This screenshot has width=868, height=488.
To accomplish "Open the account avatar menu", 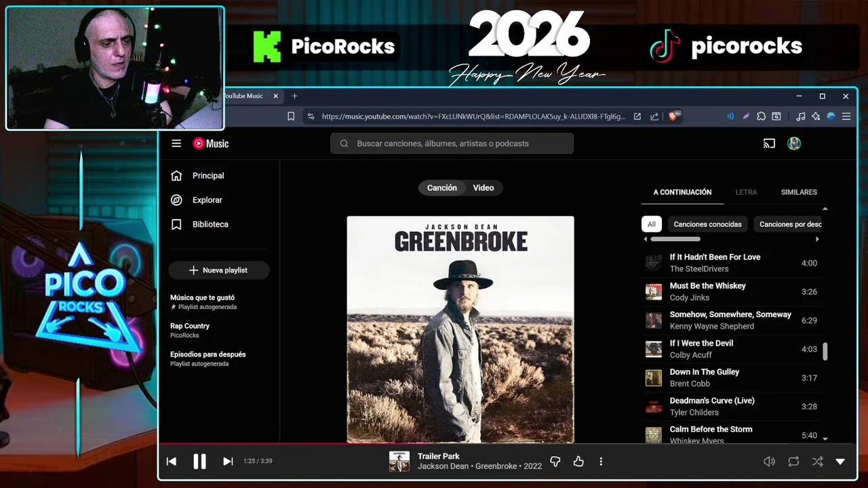I will tap(794, 143).
